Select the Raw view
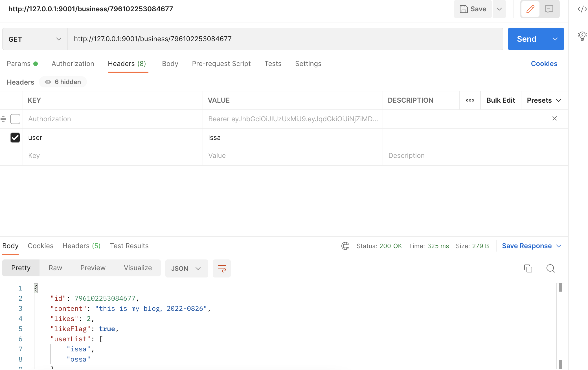588x370 pixels. click(55, 268)
